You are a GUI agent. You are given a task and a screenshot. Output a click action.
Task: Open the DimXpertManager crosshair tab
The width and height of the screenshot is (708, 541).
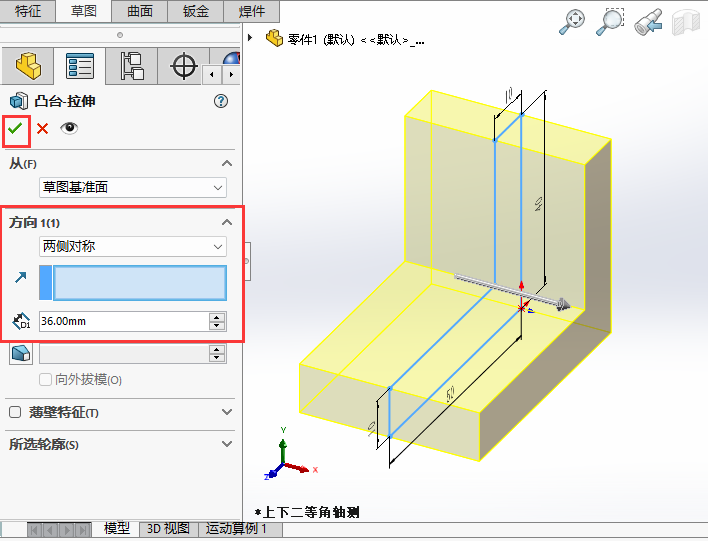click(x=184, y=66)
